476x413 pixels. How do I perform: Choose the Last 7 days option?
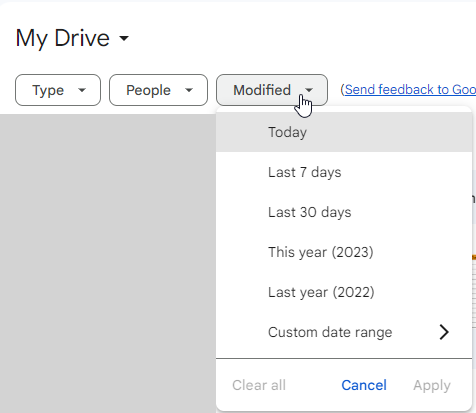tap(344, 172)
